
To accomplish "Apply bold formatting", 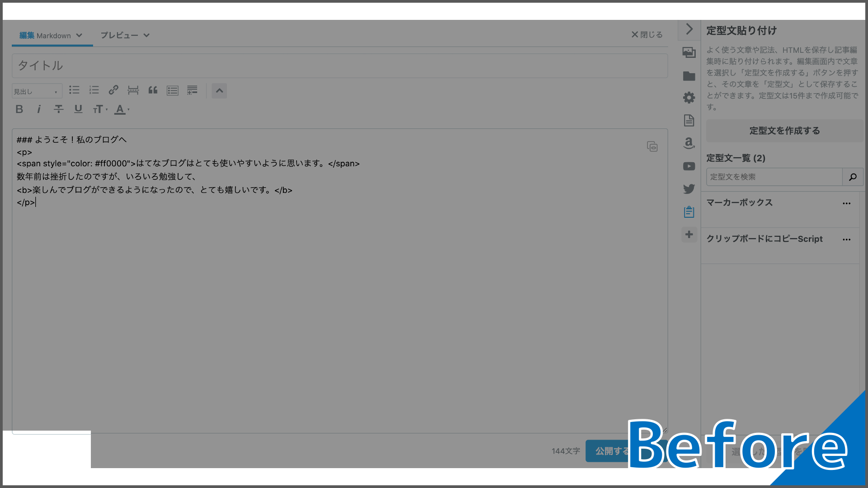I will click(x=19, y=109).
